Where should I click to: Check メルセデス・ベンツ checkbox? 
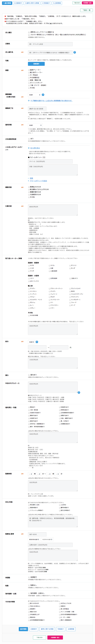click(x=29, y=299)
